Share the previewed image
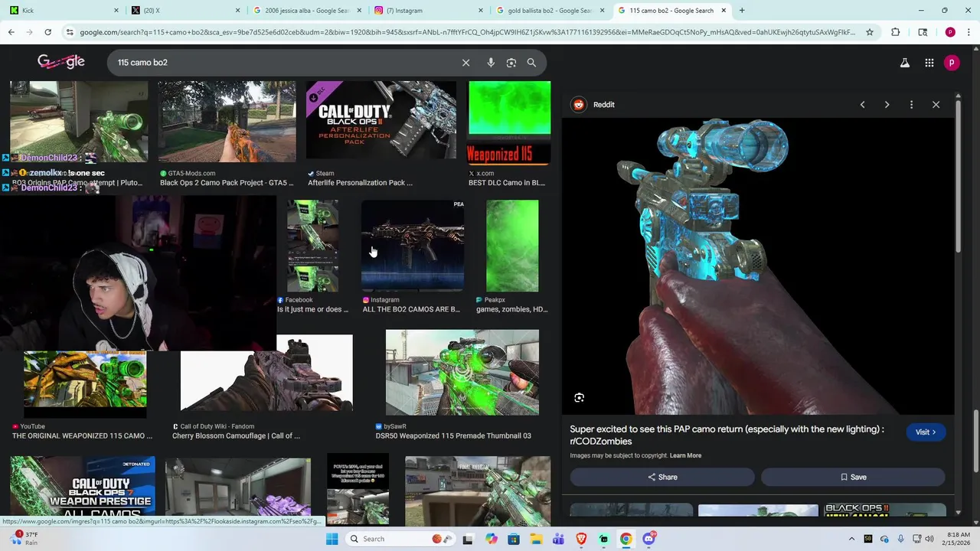The image size is (980, 551). point(662,477)
